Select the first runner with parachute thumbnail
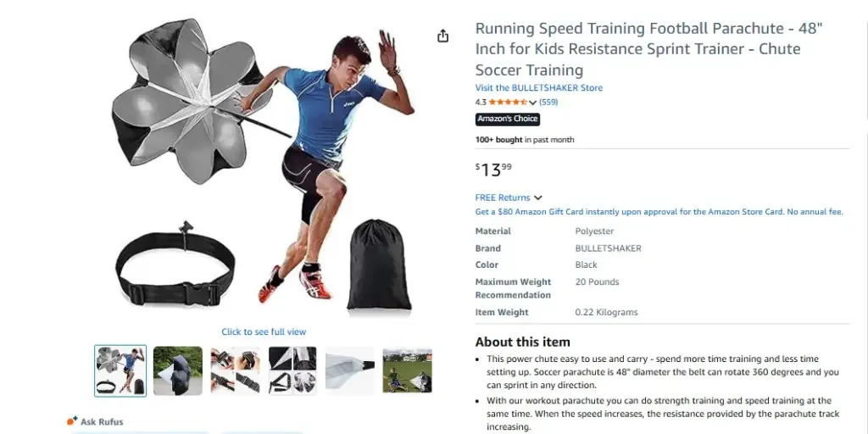 pos(120,370)
